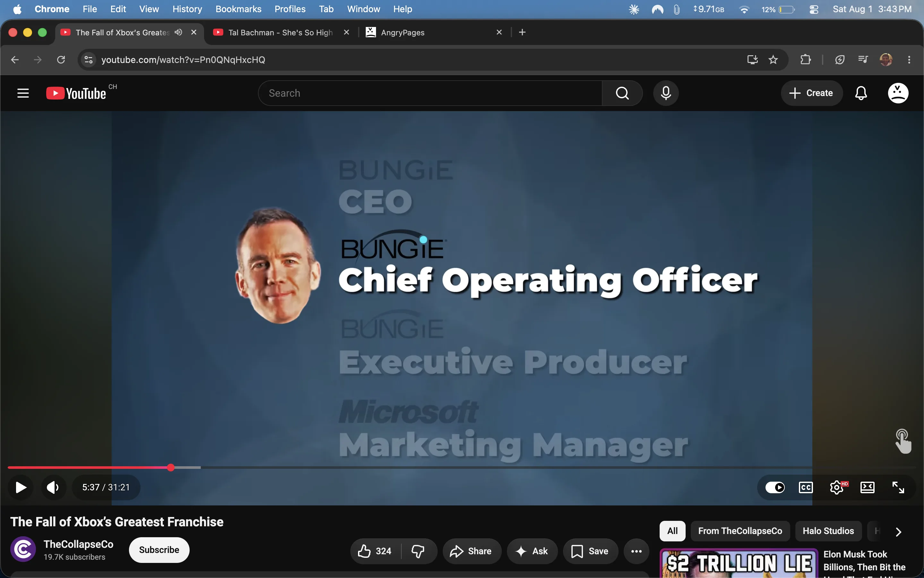Open the Apple menu
The width and height of the screenshot is (924, 578).
point(17,9)
